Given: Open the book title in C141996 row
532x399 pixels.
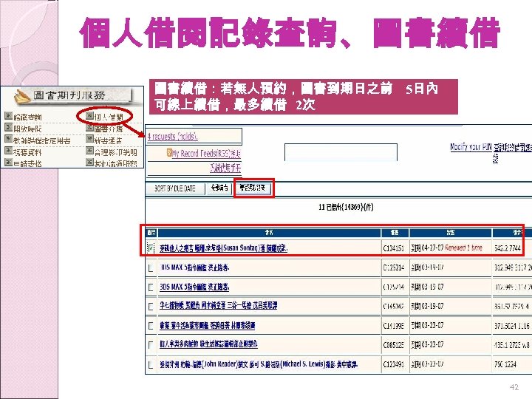Looking at the screenshot, I should click(208, 325).
